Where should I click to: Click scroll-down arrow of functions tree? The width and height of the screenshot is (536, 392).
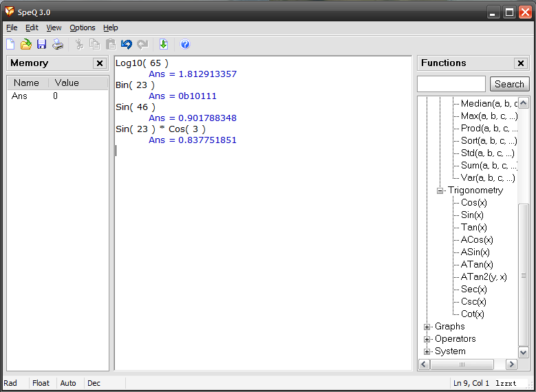pos(524,352)
